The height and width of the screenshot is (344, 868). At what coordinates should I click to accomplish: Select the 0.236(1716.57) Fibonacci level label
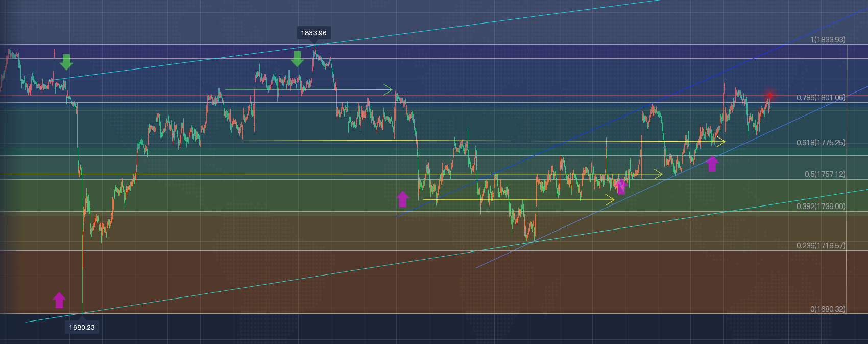(821, 245)
